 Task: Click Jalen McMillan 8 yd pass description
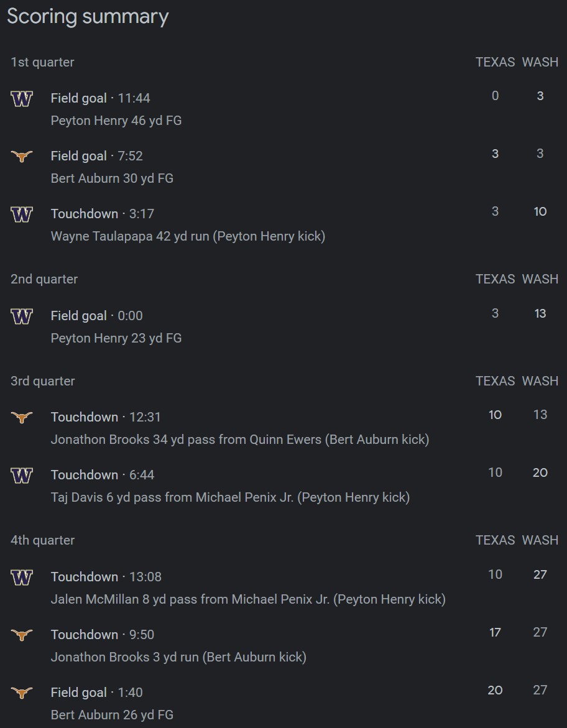pos(248,599)
